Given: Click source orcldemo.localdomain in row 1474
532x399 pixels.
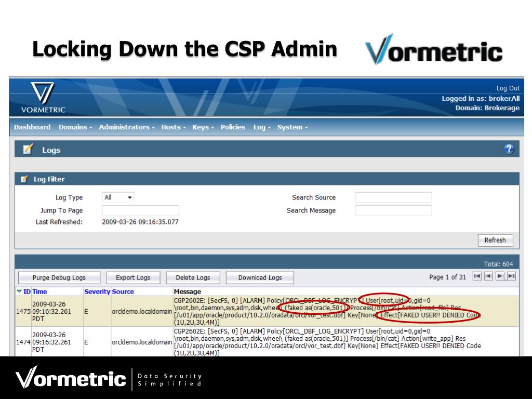Looking at the screenshot, I should [142, 342].
